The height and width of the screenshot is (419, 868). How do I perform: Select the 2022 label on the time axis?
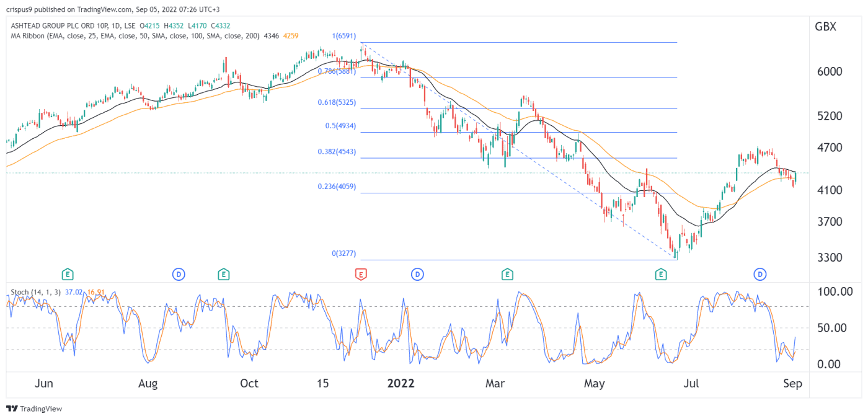point(402,384)
